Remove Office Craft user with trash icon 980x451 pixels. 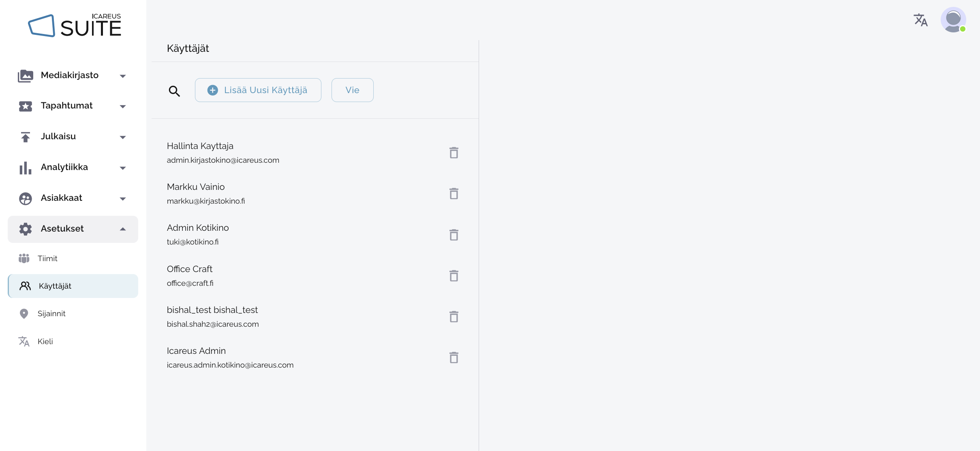pos(454,276)
